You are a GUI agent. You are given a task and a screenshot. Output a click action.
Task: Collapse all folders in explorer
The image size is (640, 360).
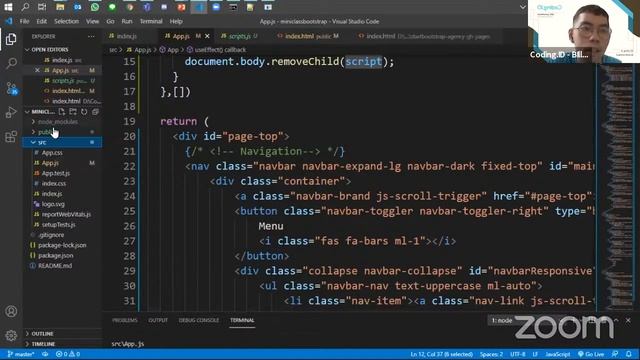96,111
